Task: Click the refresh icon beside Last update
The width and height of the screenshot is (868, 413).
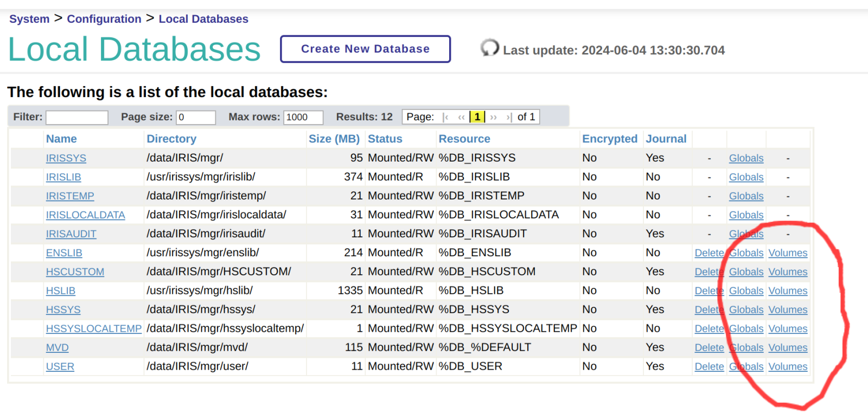Action: point(489,48)
